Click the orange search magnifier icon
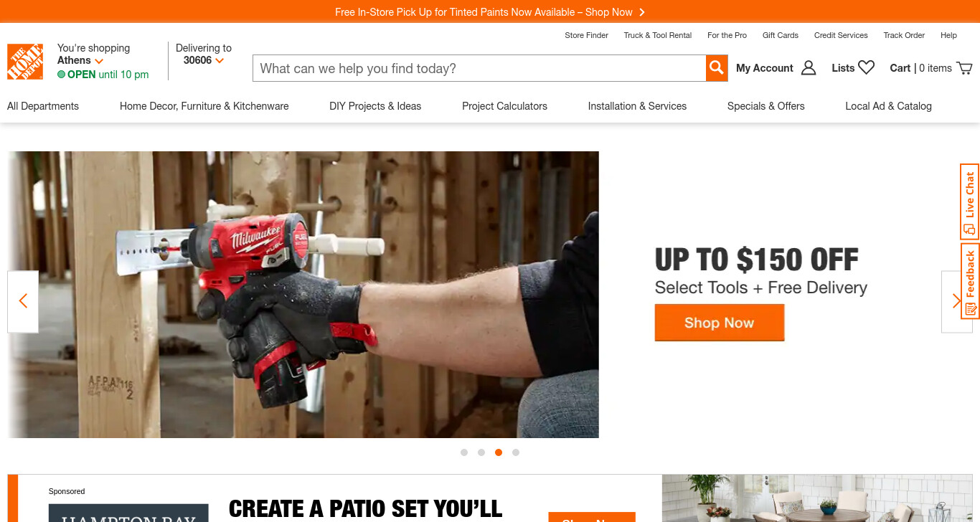Image resolution: width=980 pixels, height=522 pixels. (x=717, y=68)
